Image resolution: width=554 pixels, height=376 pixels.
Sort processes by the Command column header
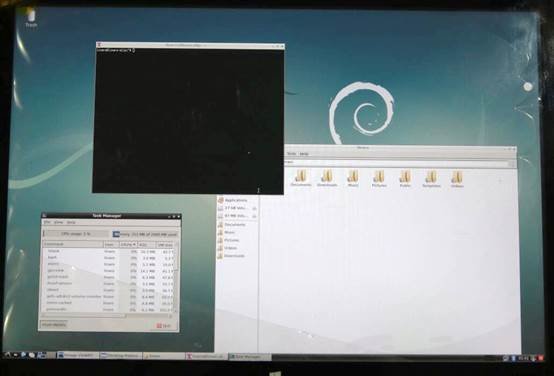tap(73, 244)
